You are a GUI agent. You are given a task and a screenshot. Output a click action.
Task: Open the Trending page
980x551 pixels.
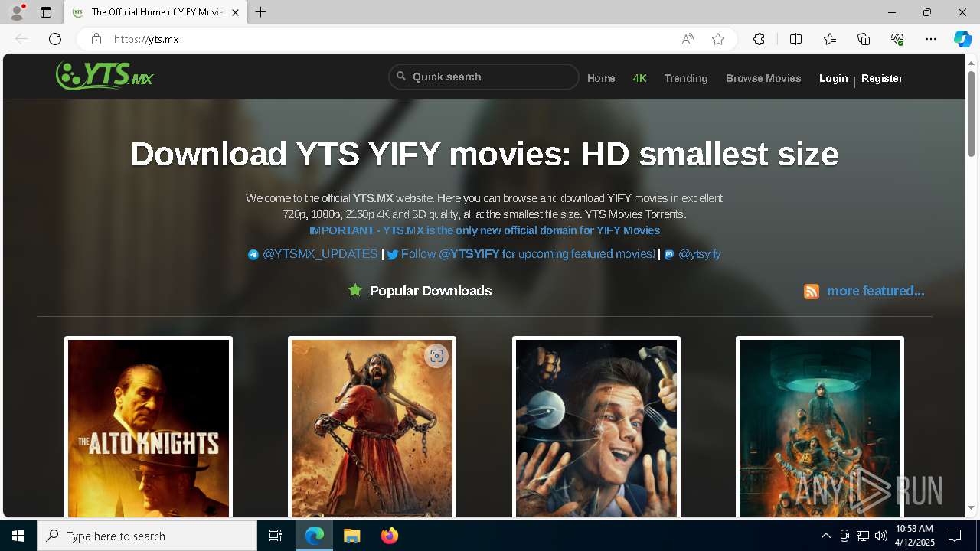click(686, 78)
